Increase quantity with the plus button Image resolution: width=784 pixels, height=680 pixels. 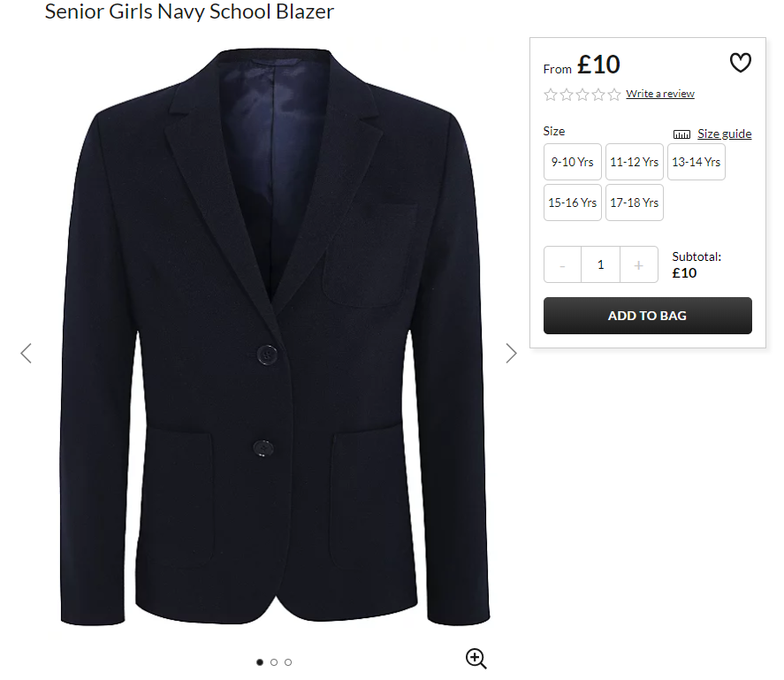point(639,264)
